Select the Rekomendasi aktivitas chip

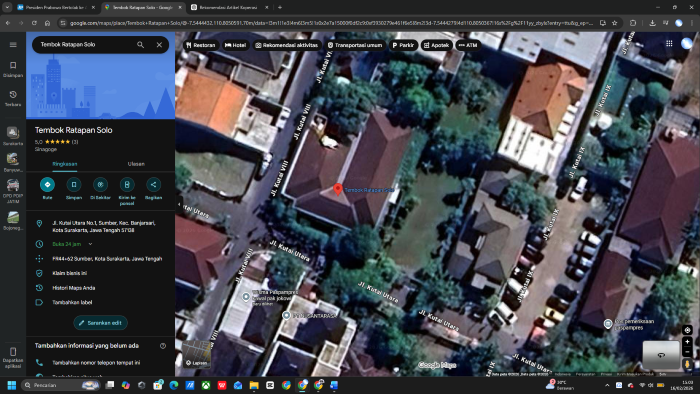(286, 45)
